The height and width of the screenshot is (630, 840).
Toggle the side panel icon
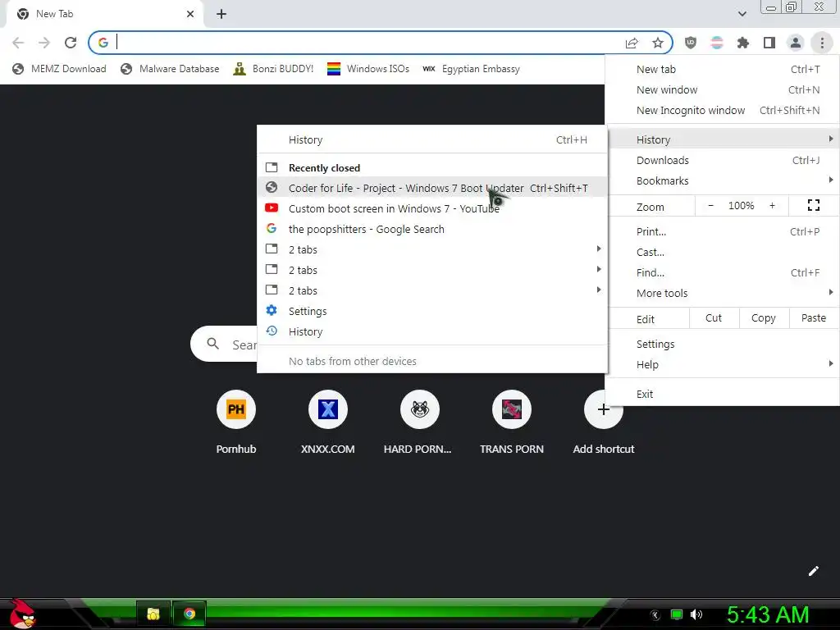[x=769, y=43]
